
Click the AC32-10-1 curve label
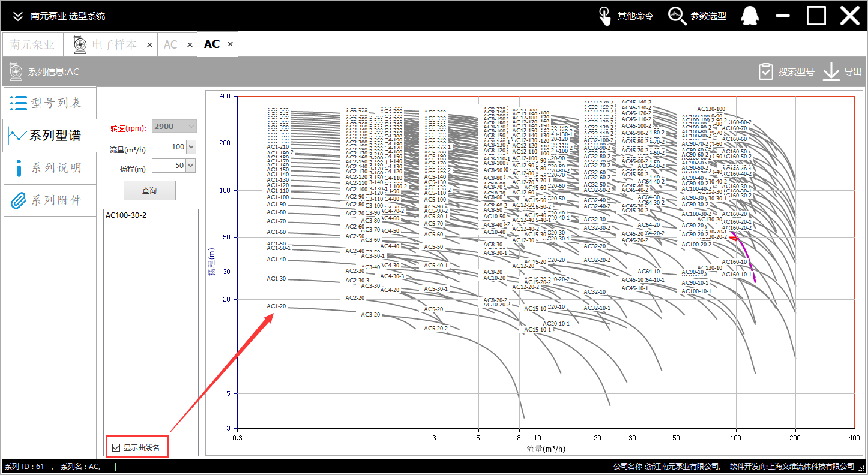597,308
